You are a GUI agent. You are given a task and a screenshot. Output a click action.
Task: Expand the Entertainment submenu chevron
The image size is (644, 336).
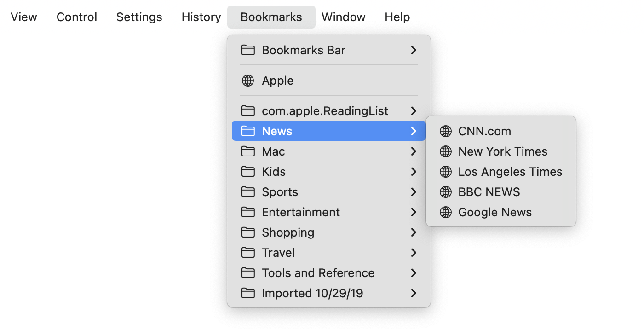coord(413,212)
